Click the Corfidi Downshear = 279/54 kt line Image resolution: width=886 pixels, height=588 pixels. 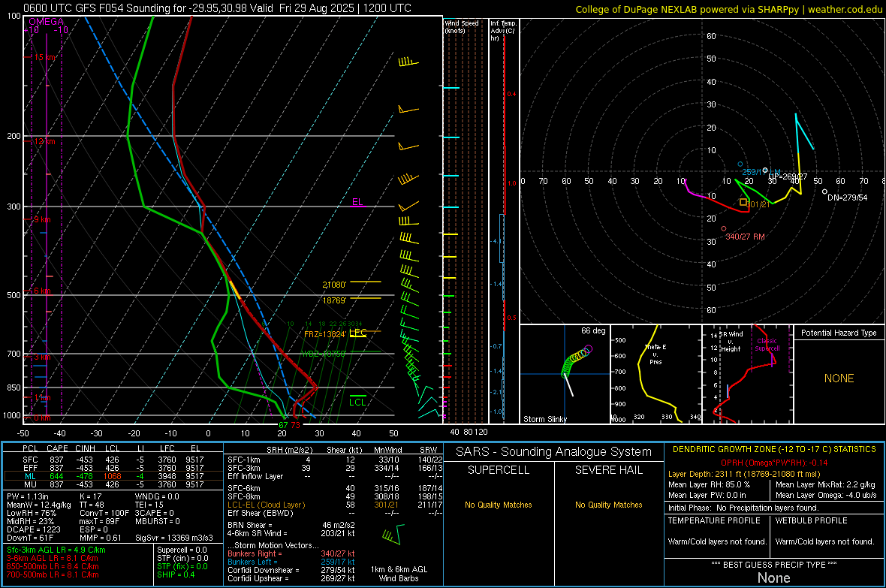click(x=291, y=570)
